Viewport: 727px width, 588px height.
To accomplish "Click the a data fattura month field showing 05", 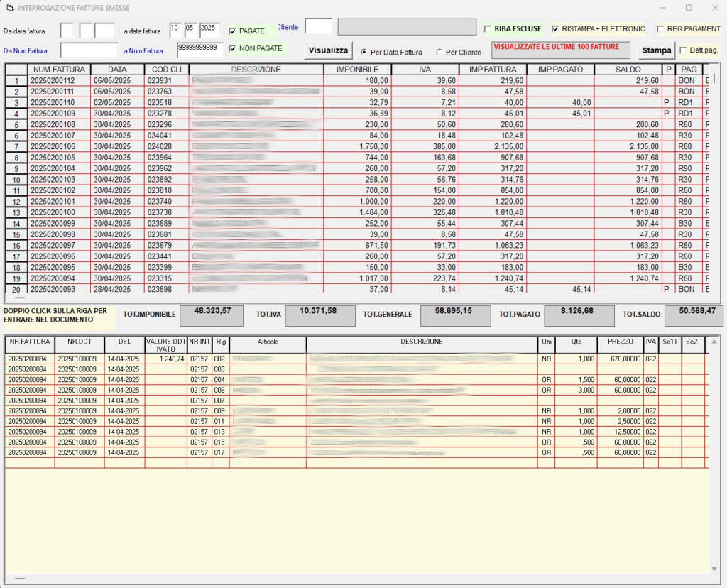I will point(190,31).
